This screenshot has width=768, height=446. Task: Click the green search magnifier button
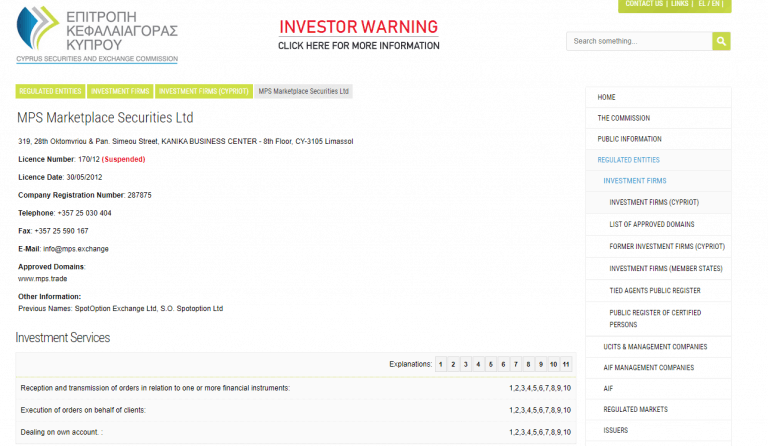pyautogui.click(x=721, y=41)
